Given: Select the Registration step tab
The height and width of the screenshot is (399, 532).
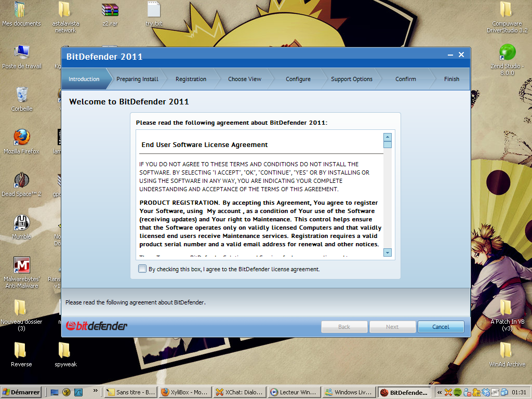Looking at the screenshot, I should coord(191,79).
